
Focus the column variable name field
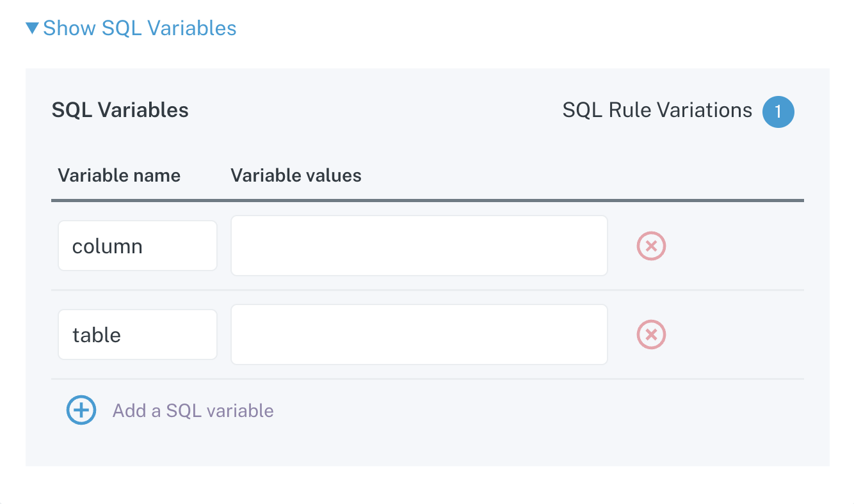click(x=137, y=246)
